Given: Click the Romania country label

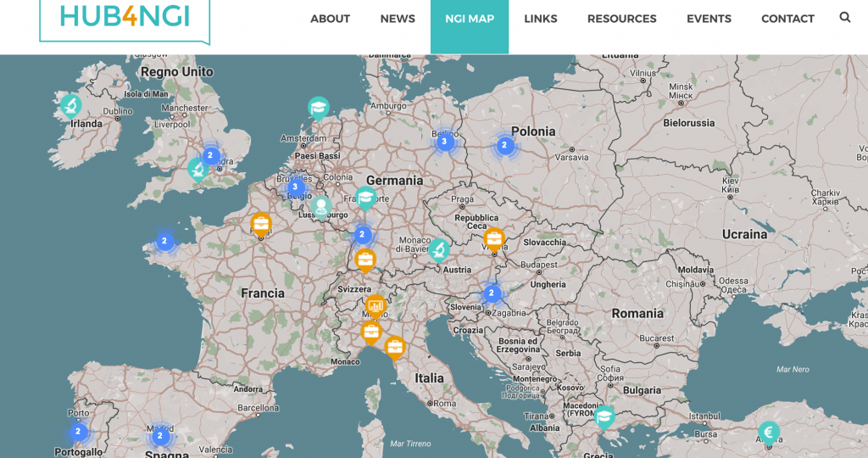Looking at the screenshot, I should (637, 314).
